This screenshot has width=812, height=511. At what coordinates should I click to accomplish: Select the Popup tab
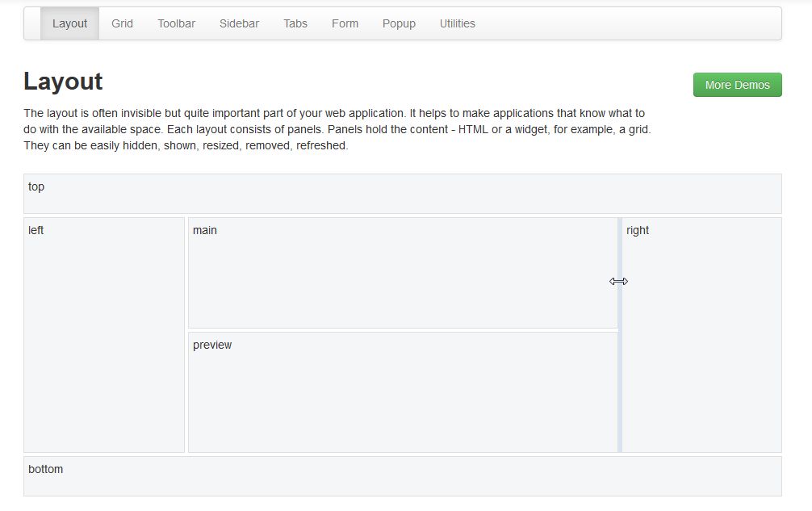point(399,23)
